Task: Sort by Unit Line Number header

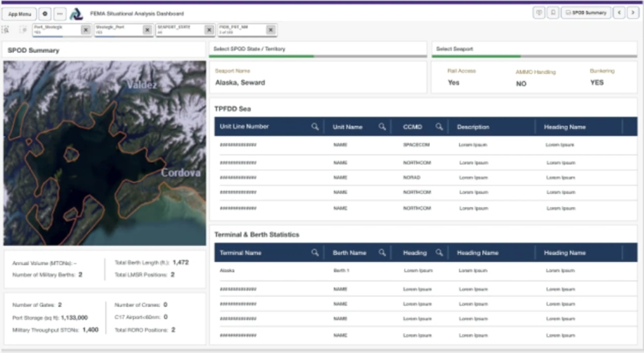Action: point(244,127)
